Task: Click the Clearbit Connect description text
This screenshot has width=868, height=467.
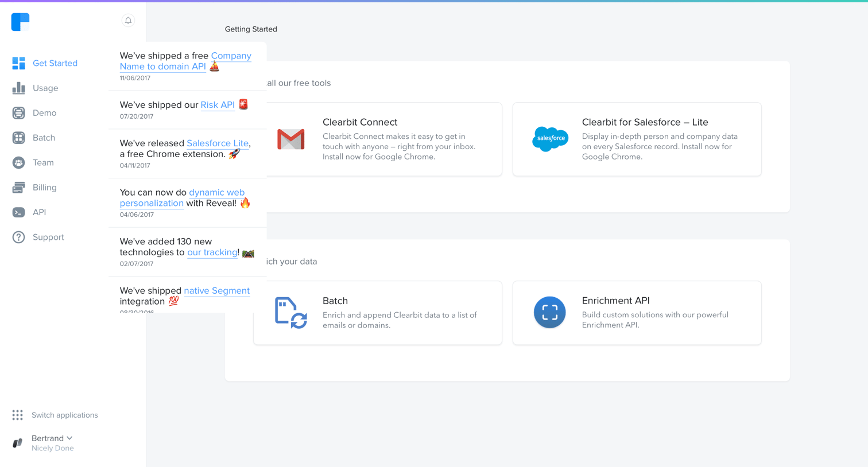Action: point(399,147)
